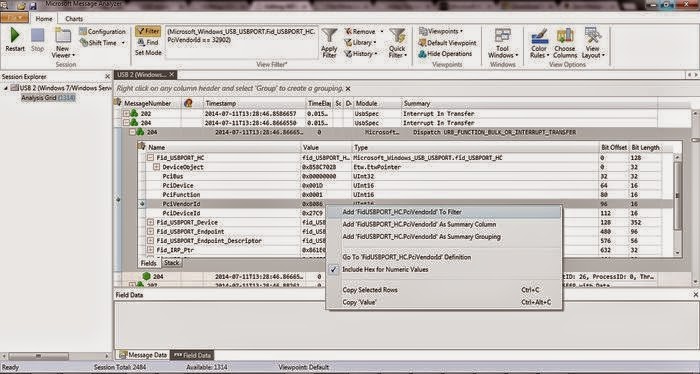This screenshot has width=700, height=374.
Task: Choose Add PciVendorId As Summary Column
Action: tap(444, 224)
